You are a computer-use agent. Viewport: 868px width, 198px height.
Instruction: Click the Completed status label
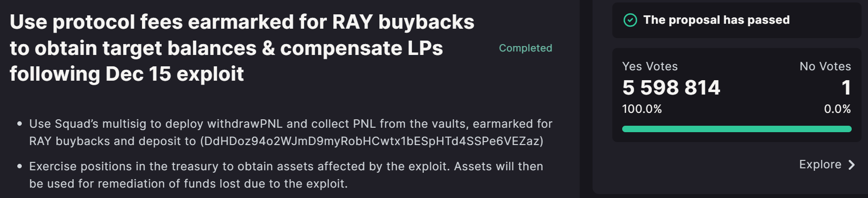point(525,48)
